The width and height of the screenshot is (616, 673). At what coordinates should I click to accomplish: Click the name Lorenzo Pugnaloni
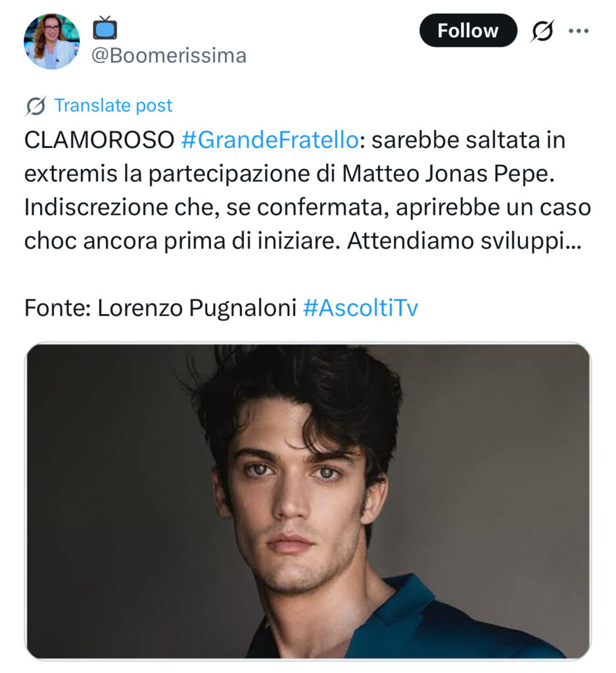point(197,308)
